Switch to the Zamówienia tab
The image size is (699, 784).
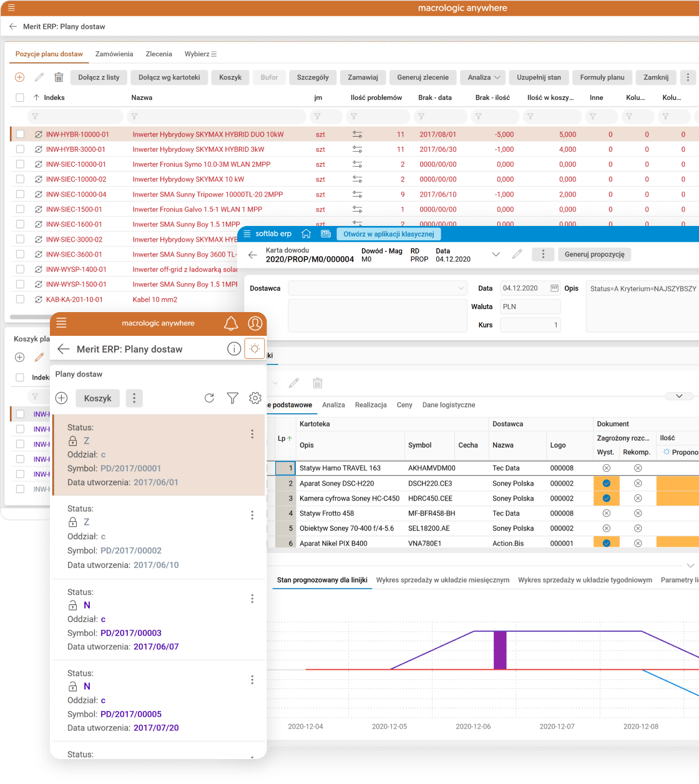pyautogui.click(x=114, y=54)
